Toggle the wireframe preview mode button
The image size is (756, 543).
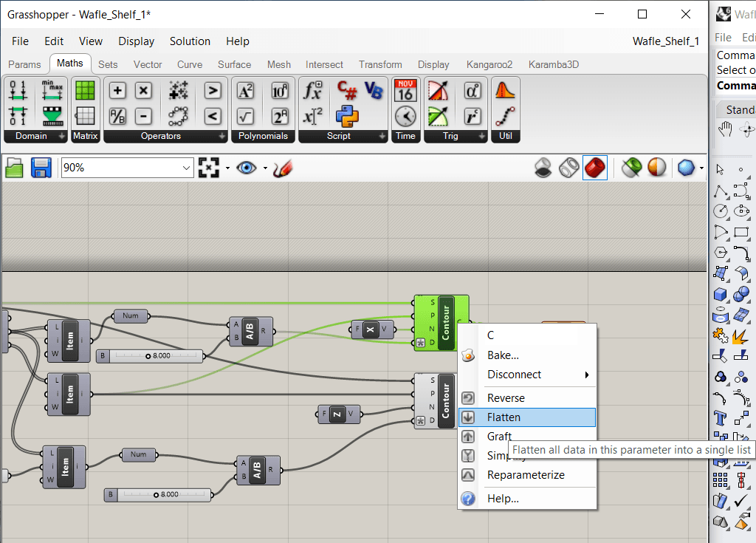[x=568, y=168]
